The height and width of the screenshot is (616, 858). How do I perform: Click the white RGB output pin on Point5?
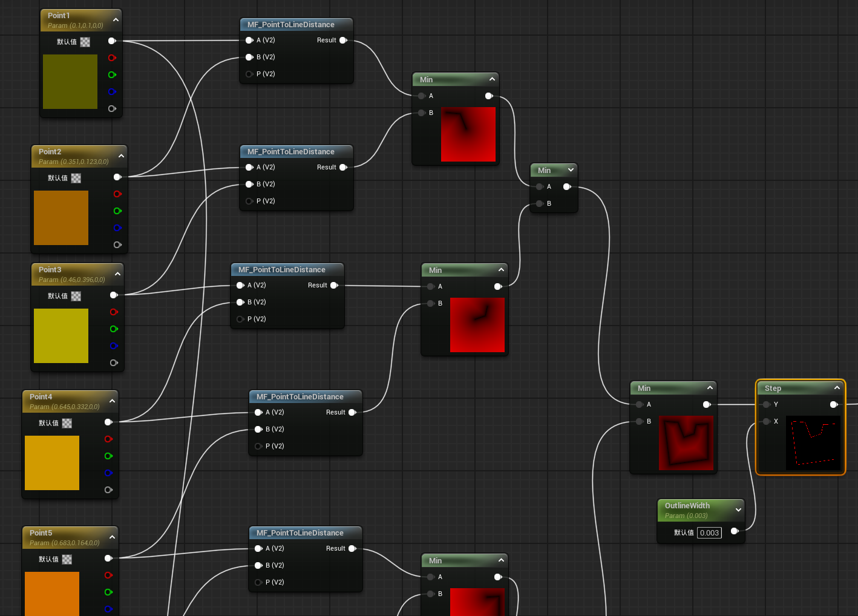coord(108,559)
